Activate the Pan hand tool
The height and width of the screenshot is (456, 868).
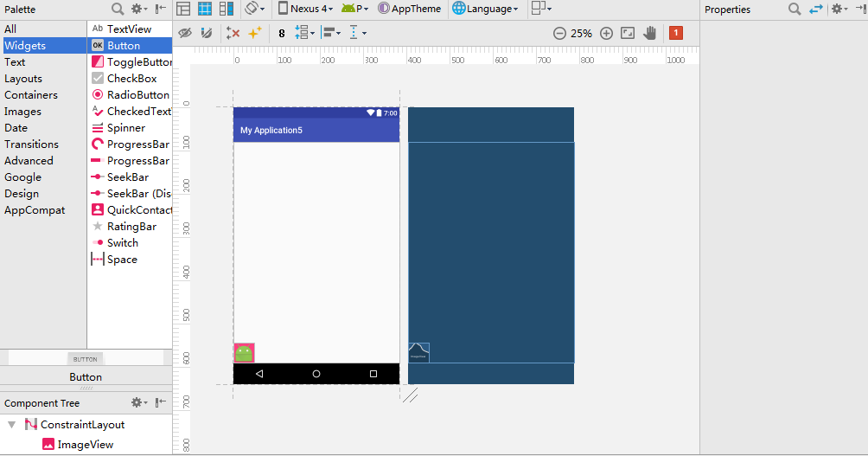pyautogui.click(x=649, y=33)
